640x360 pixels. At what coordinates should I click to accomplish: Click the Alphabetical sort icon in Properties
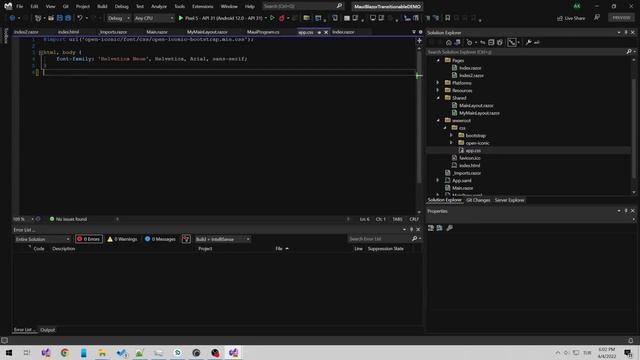440,228
